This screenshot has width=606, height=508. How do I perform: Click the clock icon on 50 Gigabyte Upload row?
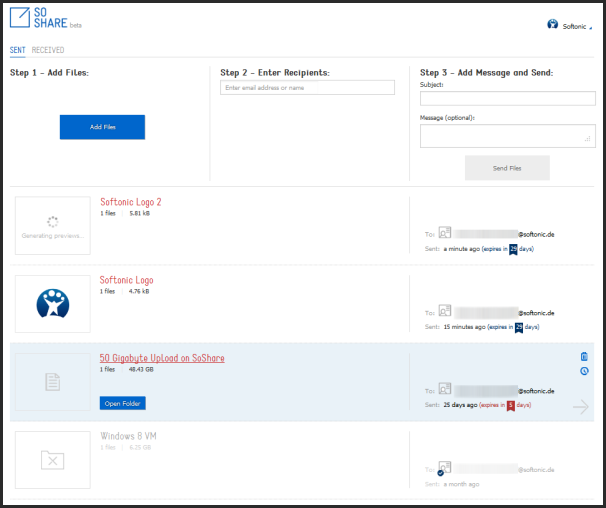pyautogui.click(x=584, y=371)
